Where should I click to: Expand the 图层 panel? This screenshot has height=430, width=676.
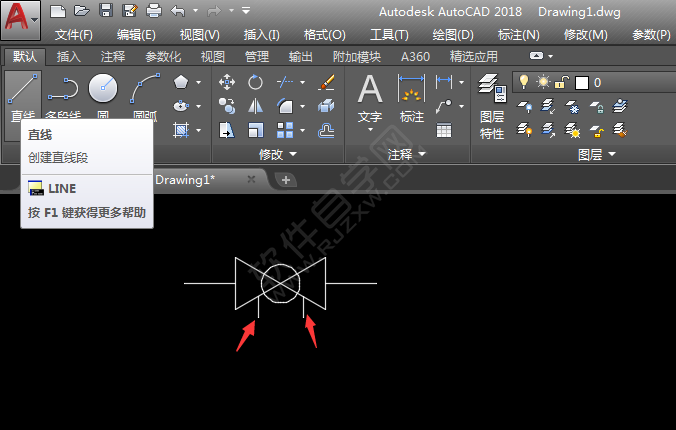pyautogui.click(x=597, y=154)
